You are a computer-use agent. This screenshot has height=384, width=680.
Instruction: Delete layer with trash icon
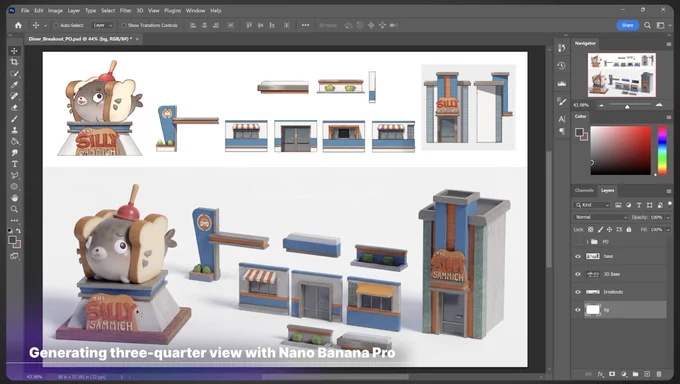659,374
